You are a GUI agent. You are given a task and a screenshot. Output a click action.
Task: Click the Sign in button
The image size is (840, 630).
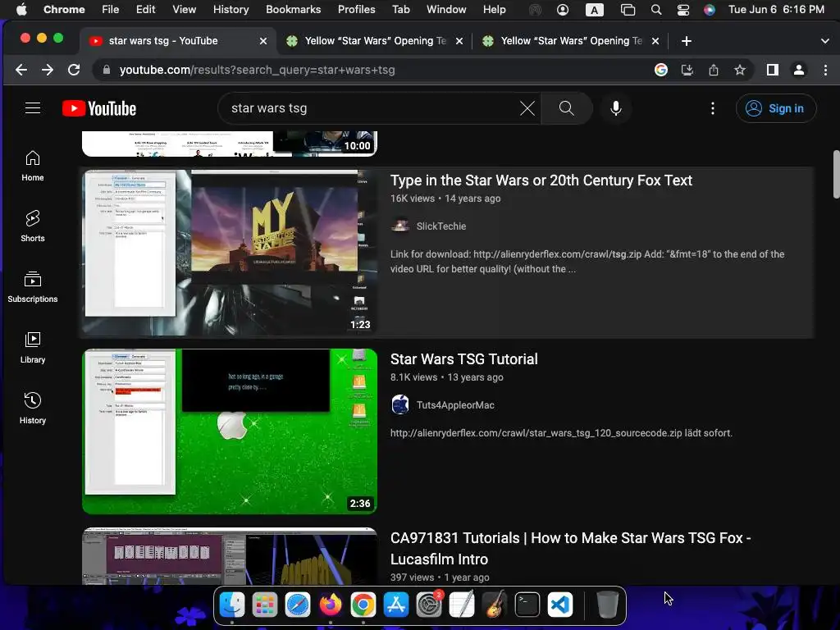[776, 108]
